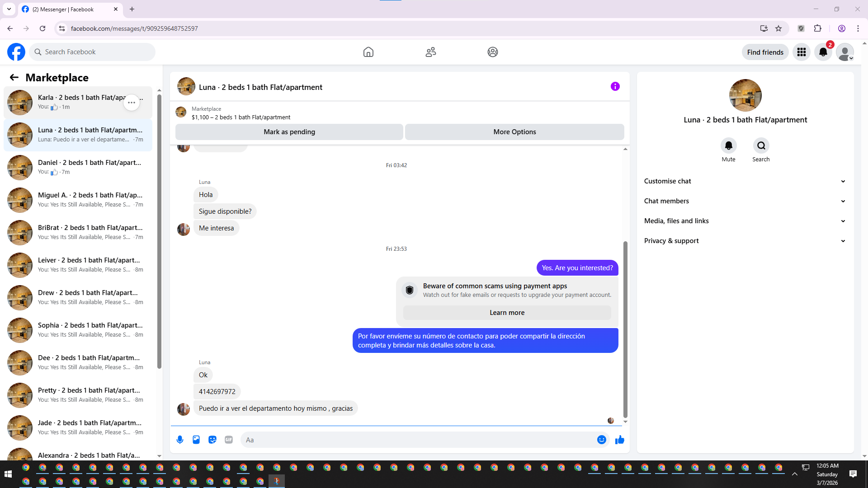Open Karla chat options menu
868x488 pixels.
click(x=132, y=103)
